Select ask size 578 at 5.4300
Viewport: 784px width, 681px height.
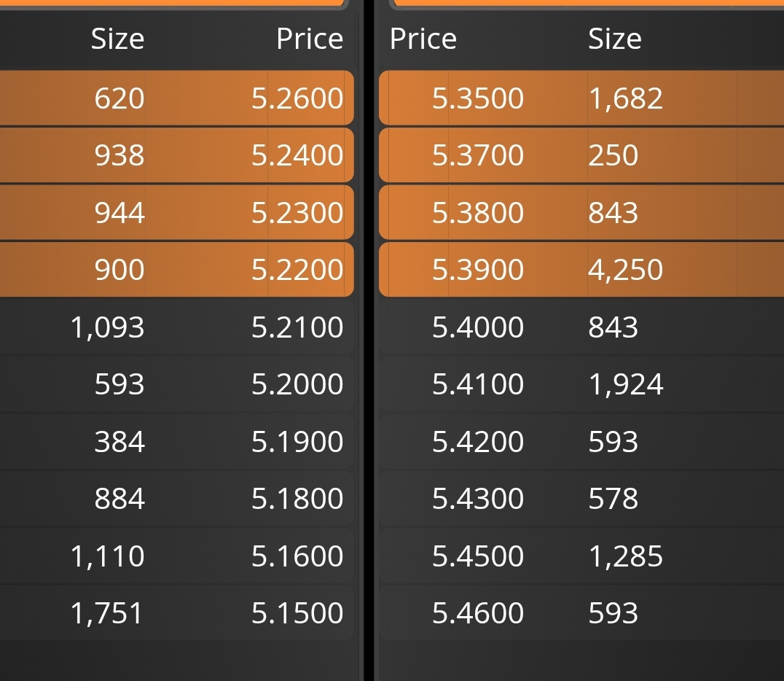614,499
